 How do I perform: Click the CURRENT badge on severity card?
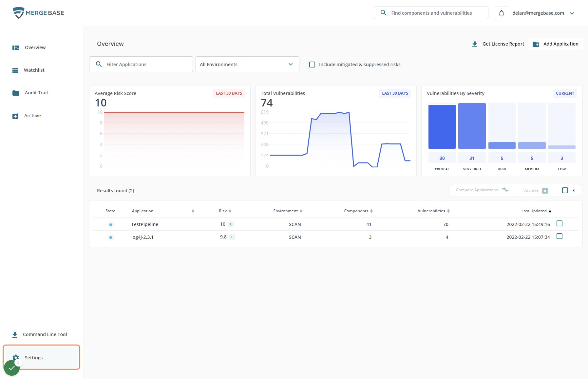coord(565,93)
